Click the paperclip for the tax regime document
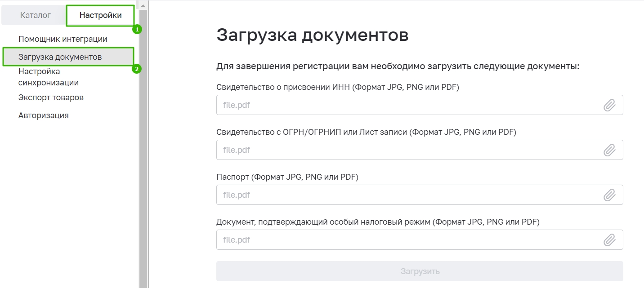Image resolution: width=644 pixels, height=288 pixels. pyautogui.click(x=609, y=240)
